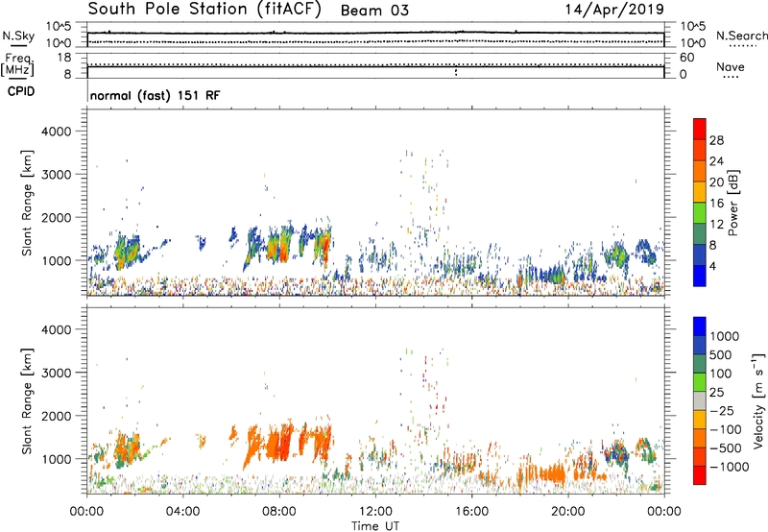This screenshot has width=768, height=532.
Task: Pick the red bottom swatch of the Velocity colorbar
Action: point(700,475)
